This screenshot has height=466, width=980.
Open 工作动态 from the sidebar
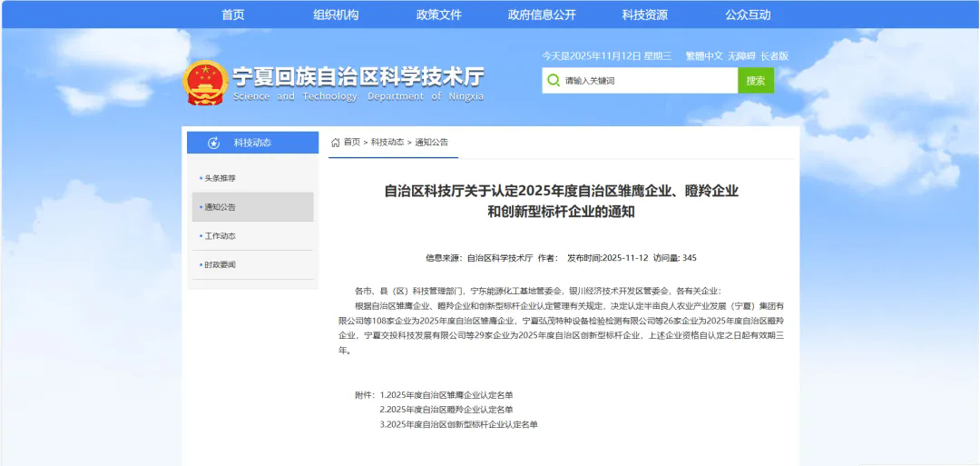coord(220,236)
